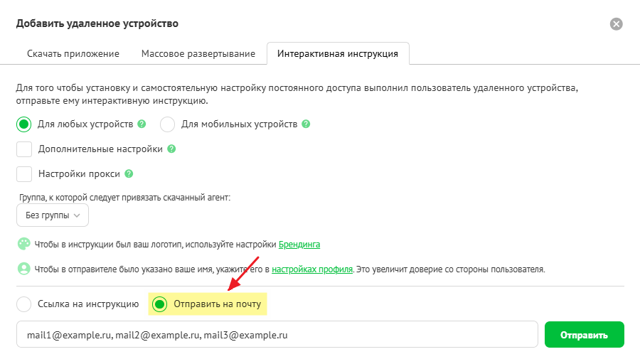Switch to 'Скачать приложение' tab
640x364 pixels.
(x=73, y=54)
